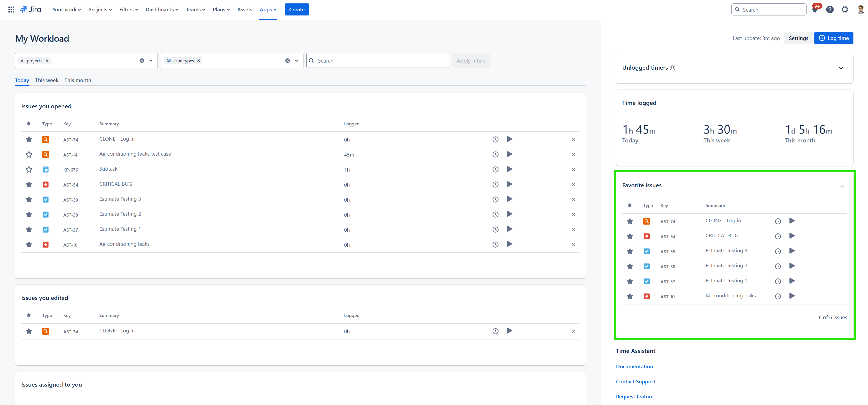The image size is (868, 405).
Task: Start timer for KP-676 Subtask
Action: [x=509, y=169]
